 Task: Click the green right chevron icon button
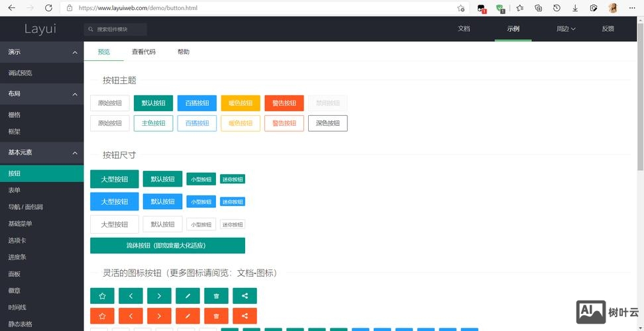160,296
